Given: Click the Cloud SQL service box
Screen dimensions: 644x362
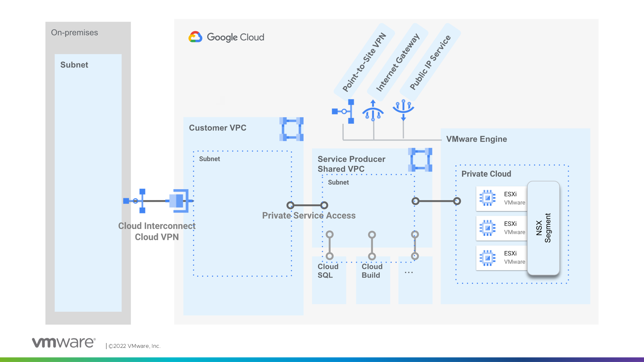Looking at the screenshot, I should coord(329,280).
